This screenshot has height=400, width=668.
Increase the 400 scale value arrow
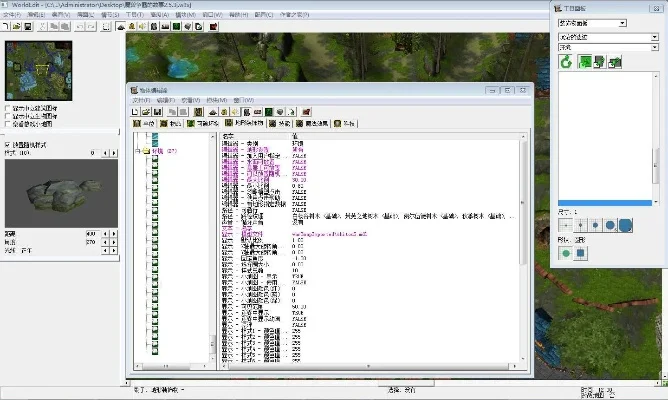pyautogui.click(x=114, y=234)
